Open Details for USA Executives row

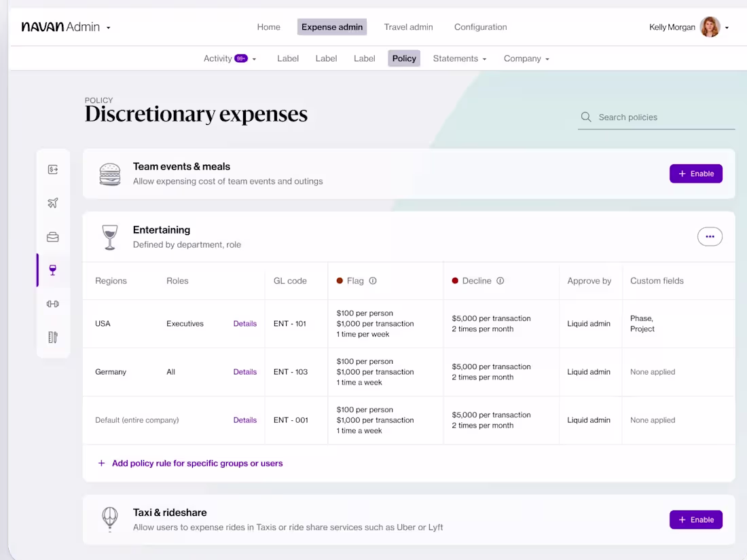245,324
